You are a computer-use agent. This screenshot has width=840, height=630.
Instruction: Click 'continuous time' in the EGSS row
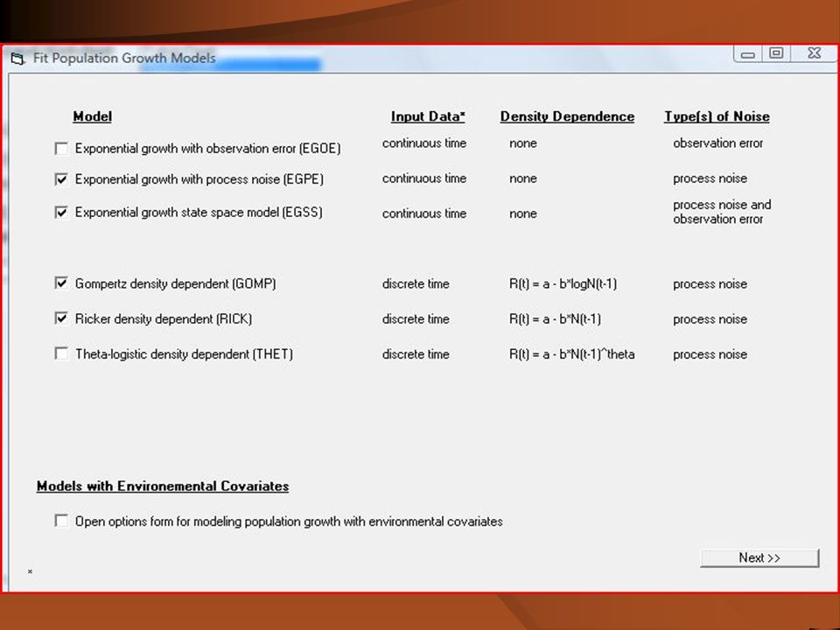[424, 213]
